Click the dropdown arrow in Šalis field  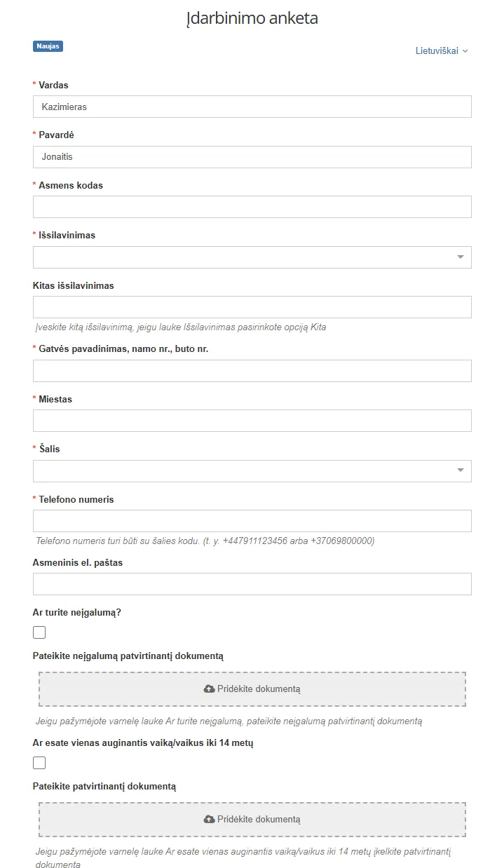pyautogui.click(x=459, y=470)
